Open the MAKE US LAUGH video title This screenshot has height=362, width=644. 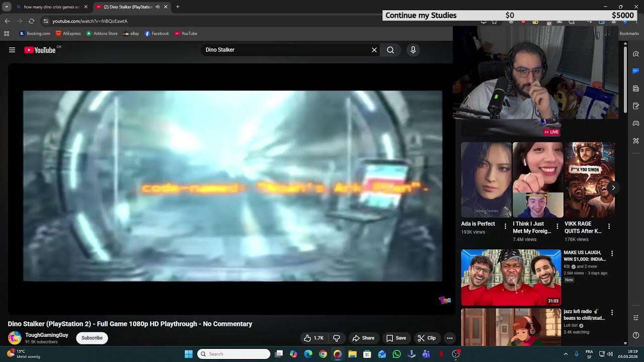click(x=585, y=256)
